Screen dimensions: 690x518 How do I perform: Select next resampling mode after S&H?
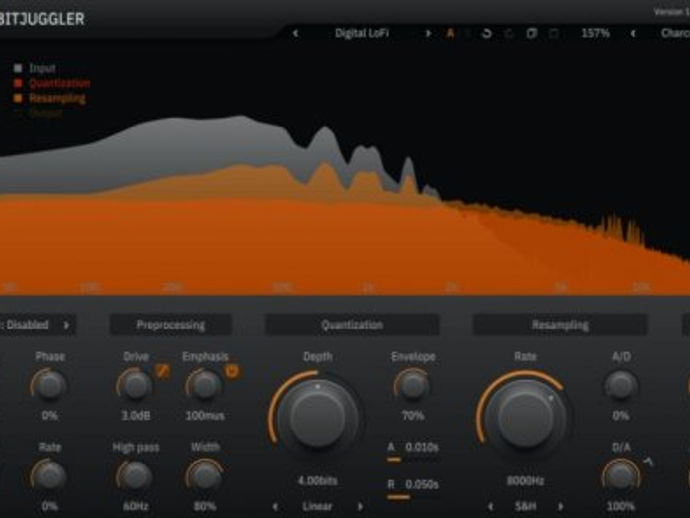[560, 507]
